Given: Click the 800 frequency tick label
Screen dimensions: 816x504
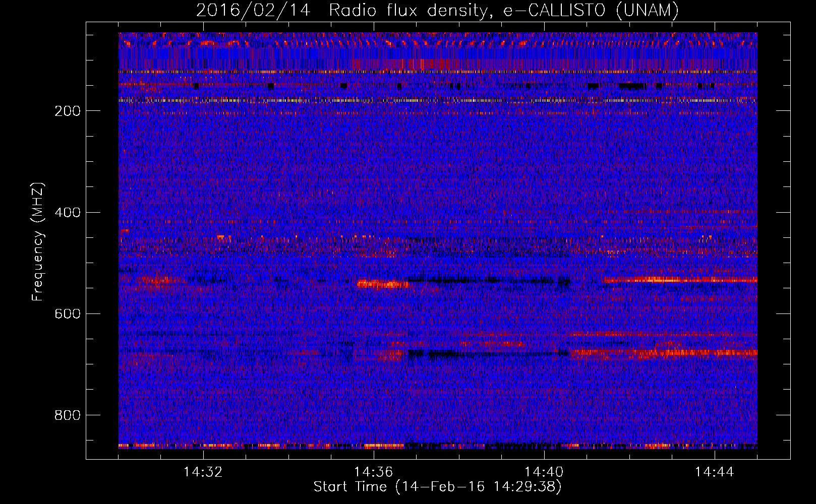Looking at the screenshot, I should click(x=67, y=415).
